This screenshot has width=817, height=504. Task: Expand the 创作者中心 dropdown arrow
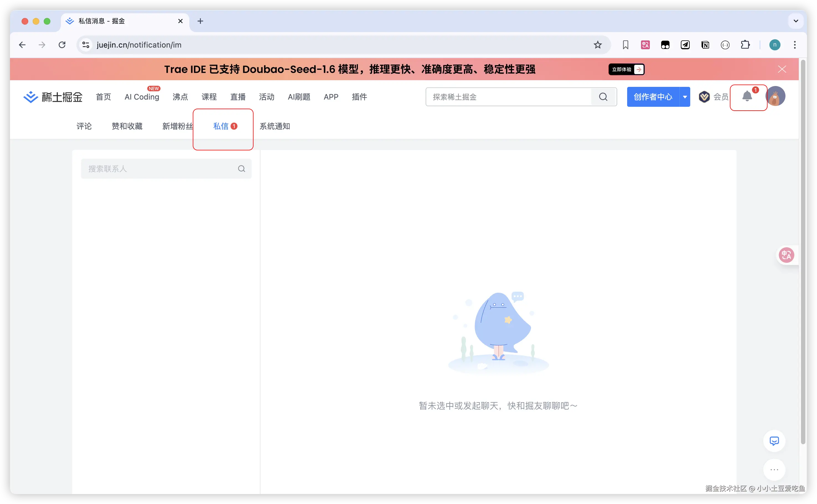685,97
